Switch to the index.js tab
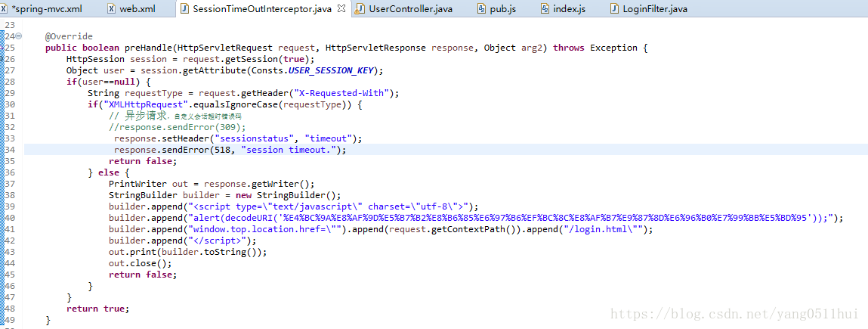 [569, 9]
